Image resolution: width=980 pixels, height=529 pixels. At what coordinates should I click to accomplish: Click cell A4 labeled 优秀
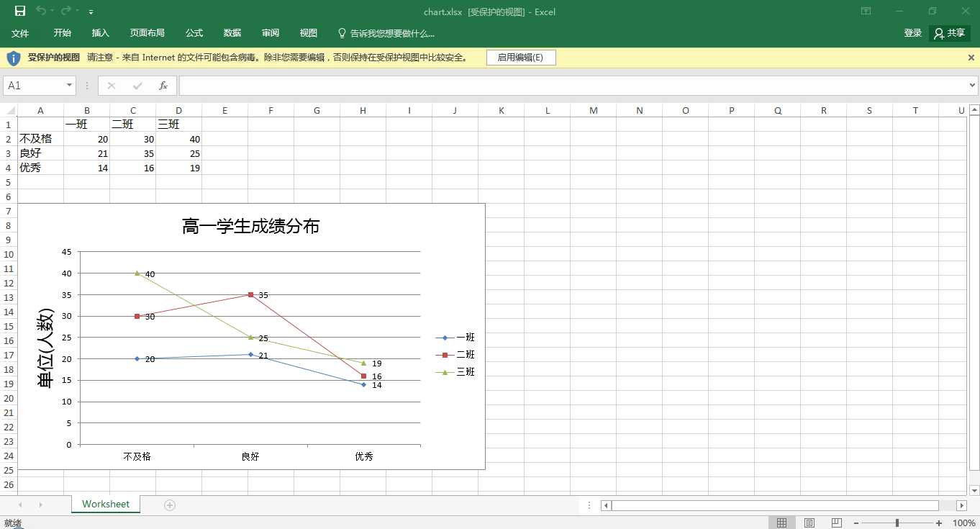41,168
